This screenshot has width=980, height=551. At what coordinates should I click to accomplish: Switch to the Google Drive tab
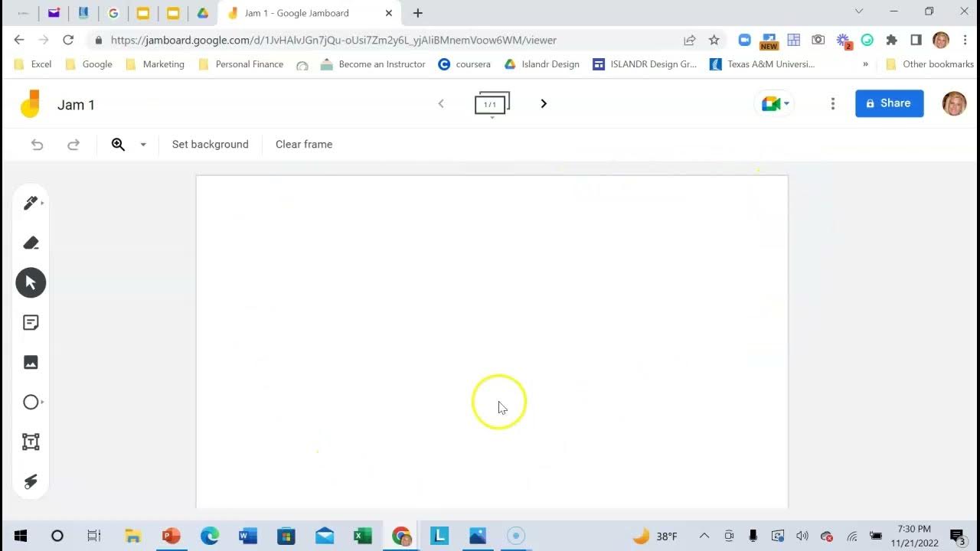(x=202, y=13)
